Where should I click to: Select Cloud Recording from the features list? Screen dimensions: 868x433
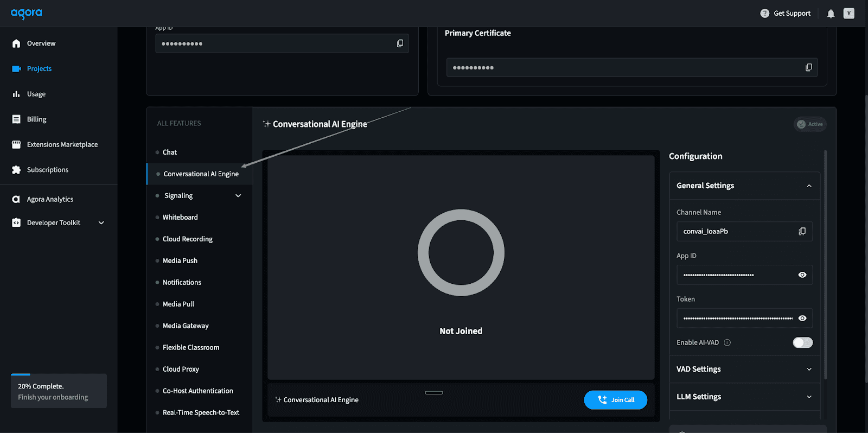coord(187,239)
